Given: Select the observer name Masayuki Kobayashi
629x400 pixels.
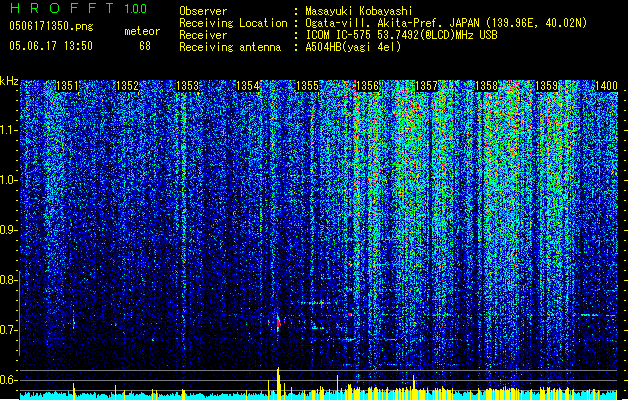Looking at the screenshot, I should click(359, 11).
